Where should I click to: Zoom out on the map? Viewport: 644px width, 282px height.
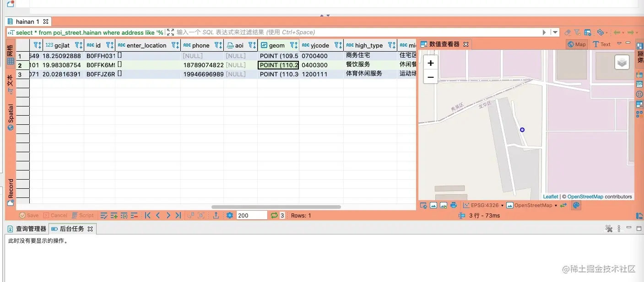(430, 77)
